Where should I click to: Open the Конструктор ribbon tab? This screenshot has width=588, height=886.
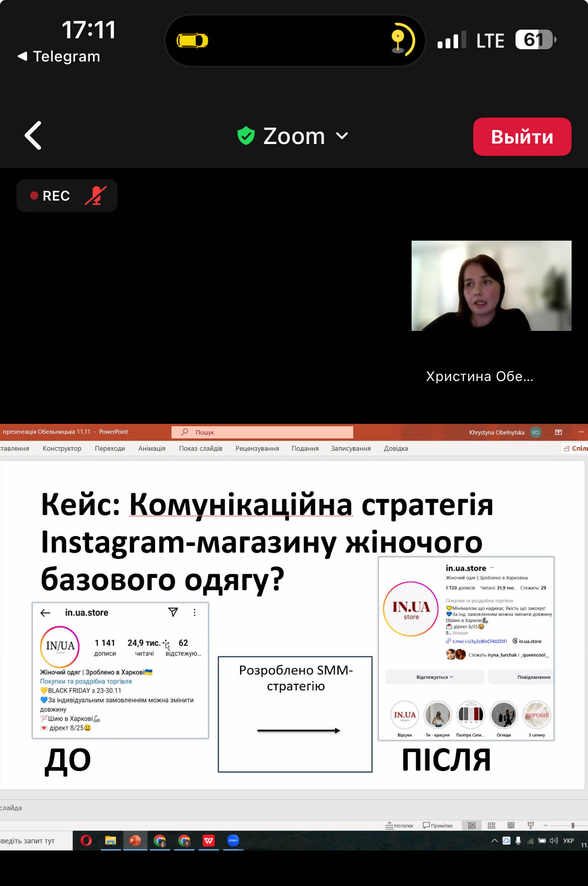[62, 448]
